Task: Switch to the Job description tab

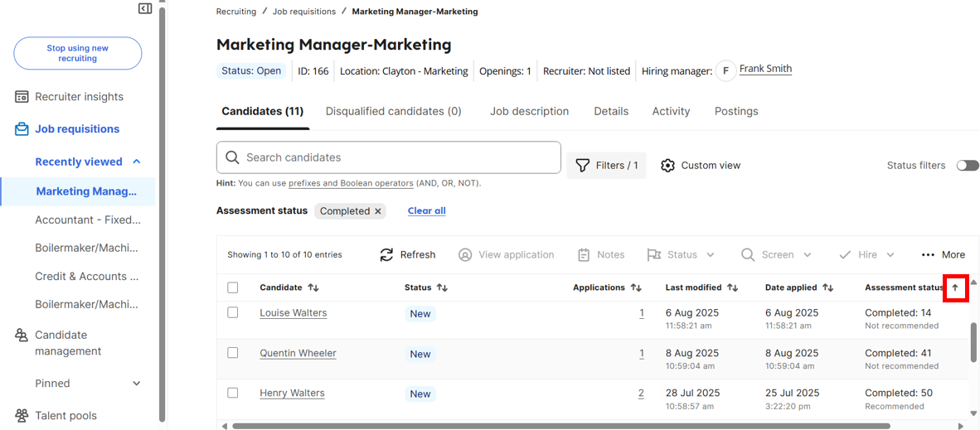Action: coord(529,111)
